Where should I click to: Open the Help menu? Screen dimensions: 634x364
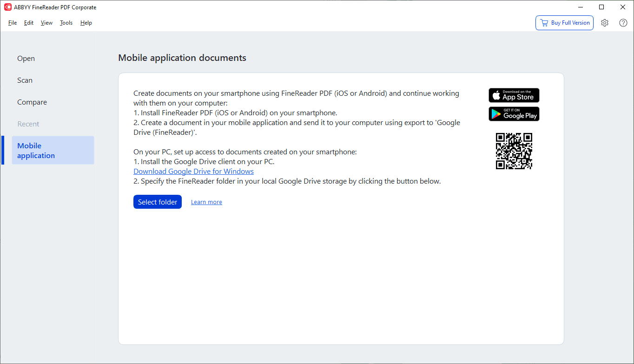pyautogui.click(x=86, y=23)
